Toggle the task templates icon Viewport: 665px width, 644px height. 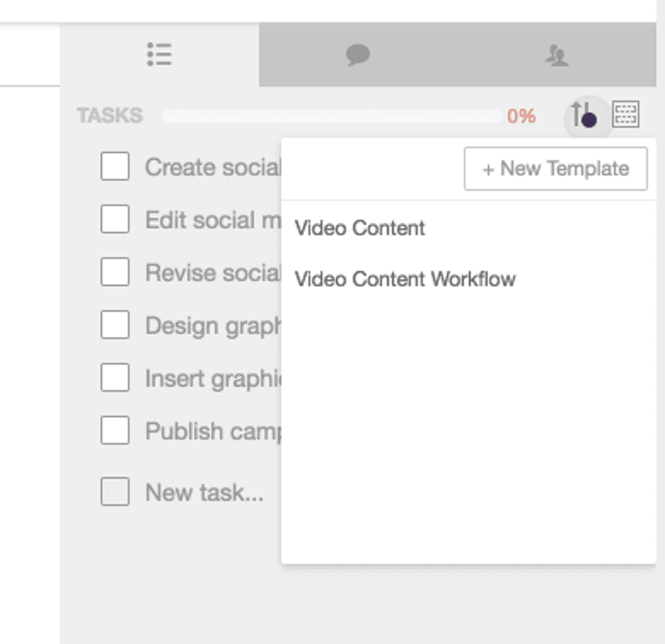[625, 114]
